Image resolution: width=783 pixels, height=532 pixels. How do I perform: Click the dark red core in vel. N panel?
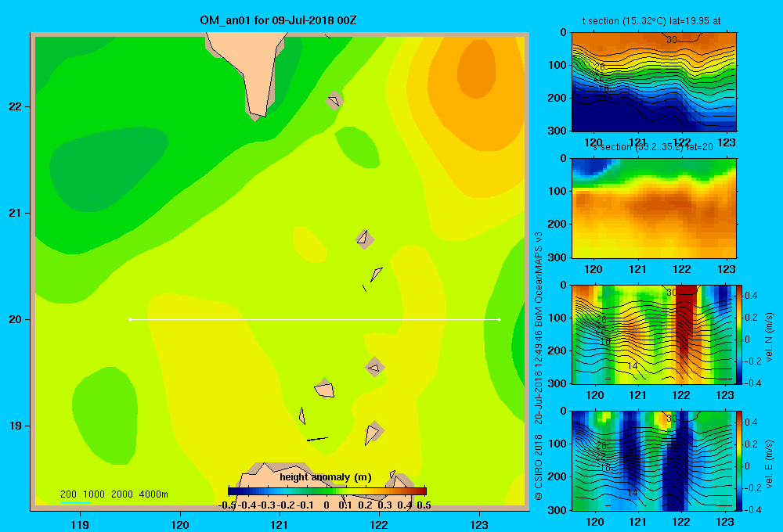tap(686, 319)
